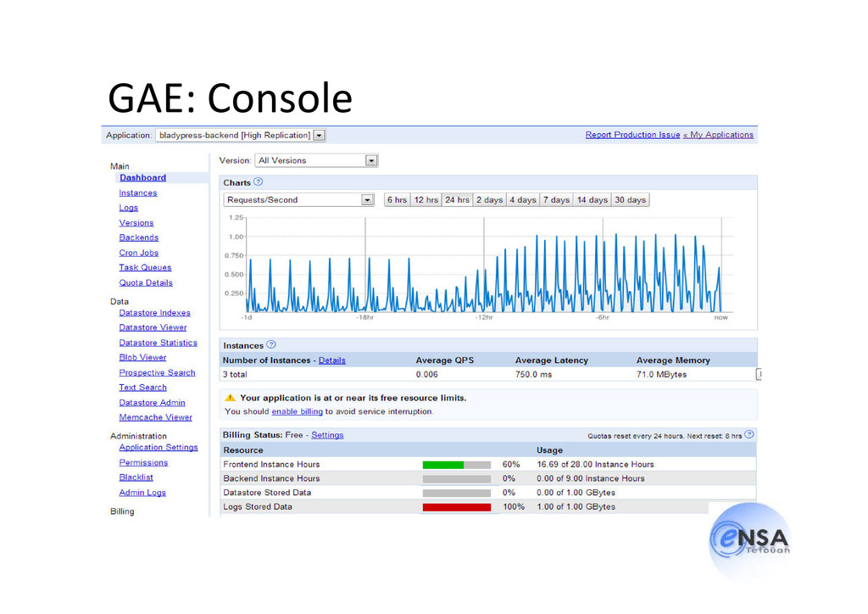868x614 pixels.
Task: Select the 24 hrs chart range
Action: coord(457,200)
